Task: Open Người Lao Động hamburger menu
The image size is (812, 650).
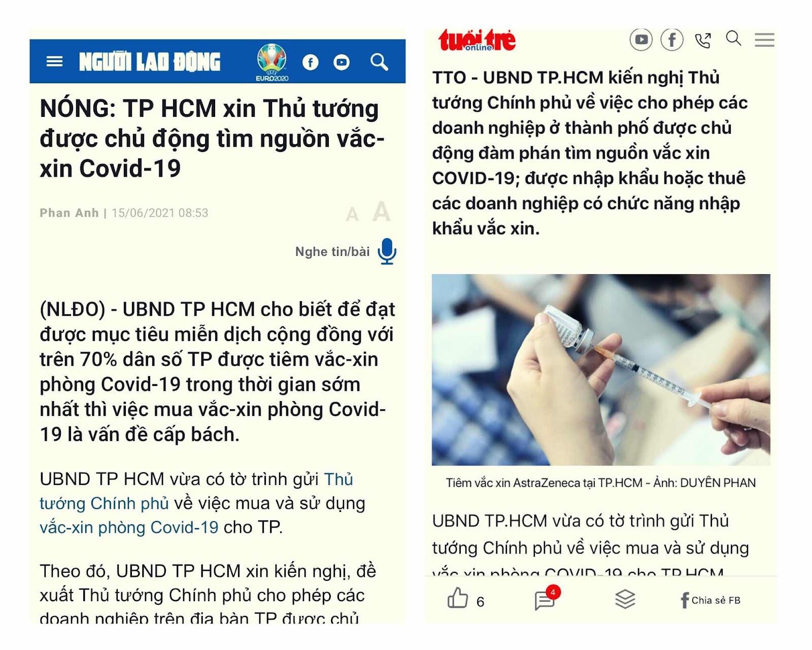Action: point(54,61)
